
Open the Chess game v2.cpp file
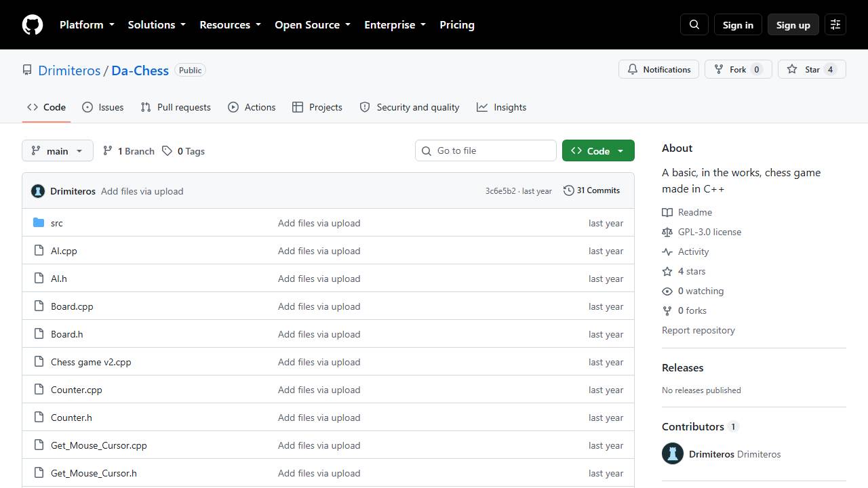tap(91, 362)
